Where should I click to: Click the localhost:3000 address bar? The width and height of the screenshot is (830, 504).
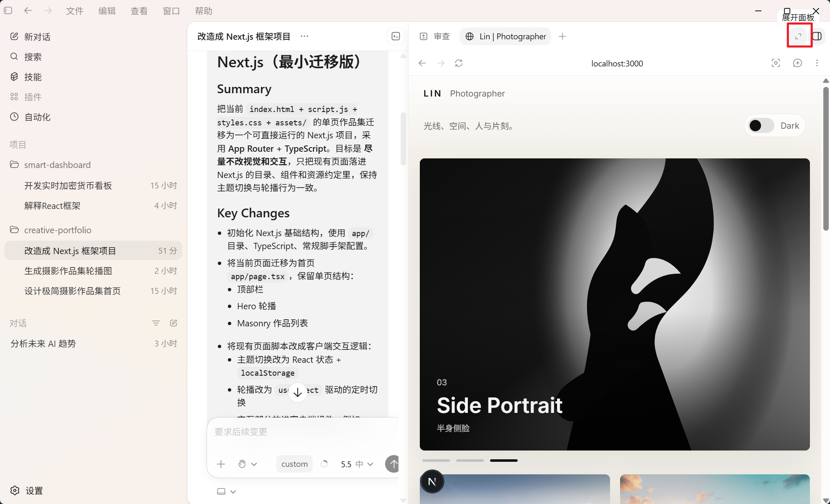[x=617, y=64]
